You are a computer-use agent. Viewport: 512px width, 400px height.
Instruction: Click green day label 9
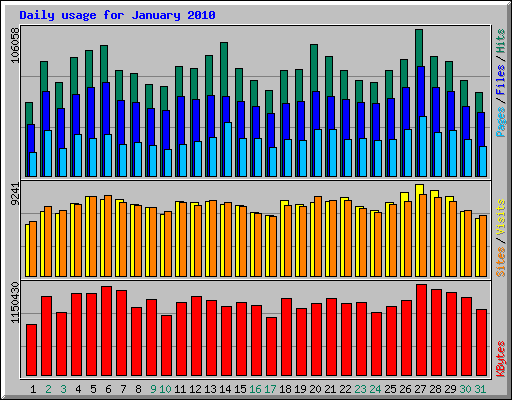click(x=153, y=389)
